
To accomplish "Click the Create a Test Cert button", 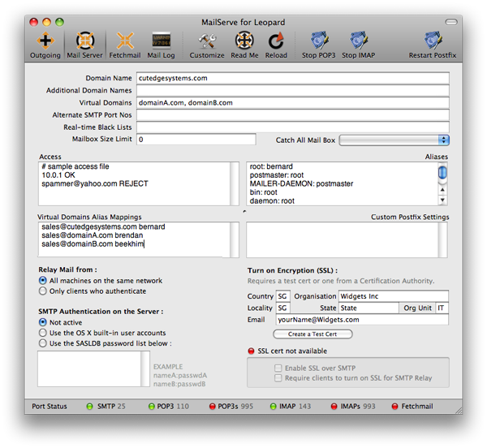I will 308,334.
